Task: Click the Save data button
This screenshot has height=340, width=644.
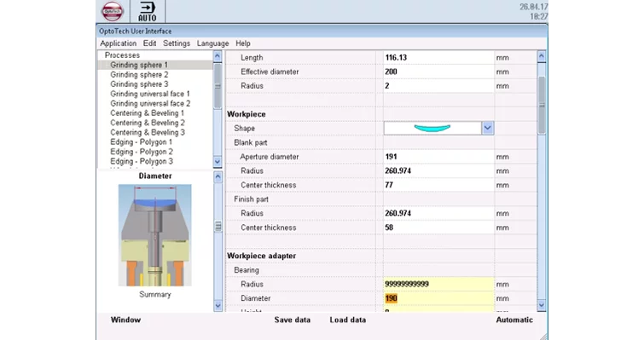Action: tap(293, 320)
